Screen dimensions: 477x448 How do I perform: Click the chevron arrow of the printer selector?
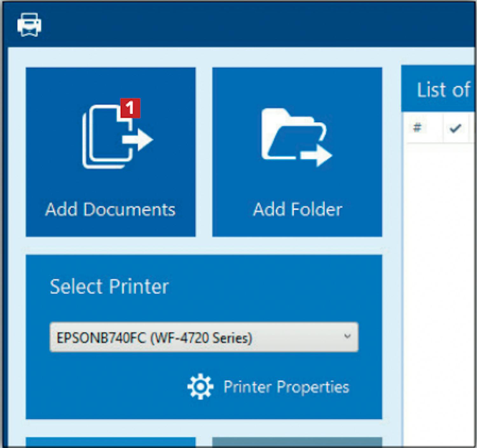[347, 336]
